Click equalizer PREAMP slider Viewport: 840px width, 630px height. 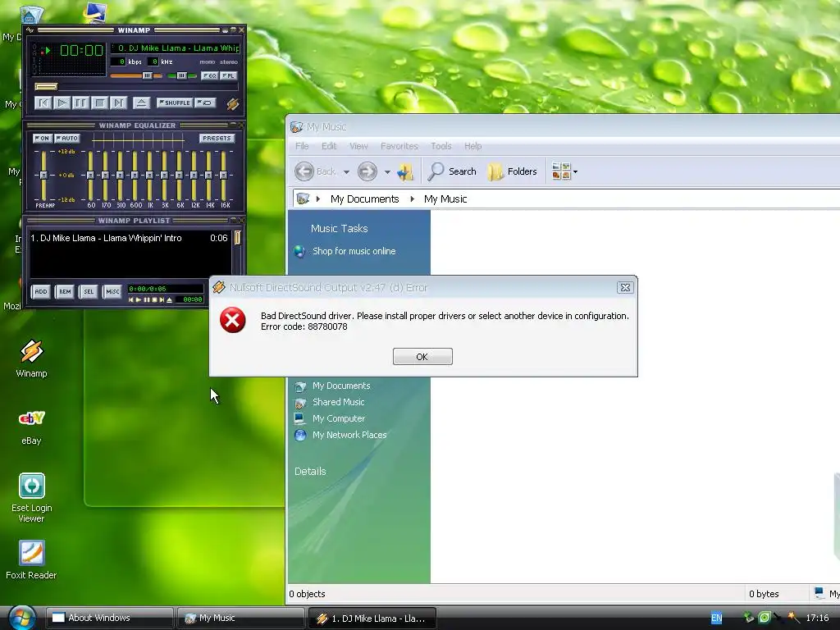44,176
